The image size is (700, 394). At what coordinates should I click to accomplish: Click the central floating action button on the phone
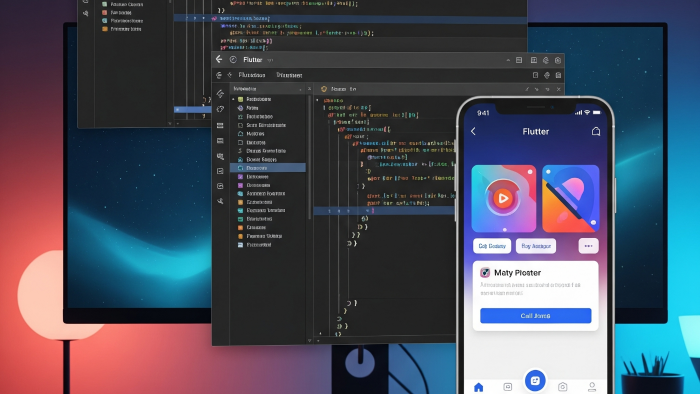point(535,381)
